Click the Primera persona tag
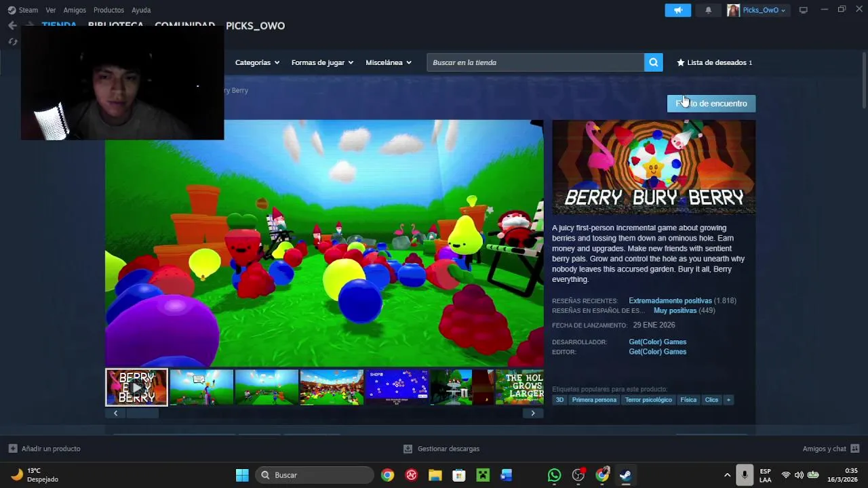 pos(594,400)
